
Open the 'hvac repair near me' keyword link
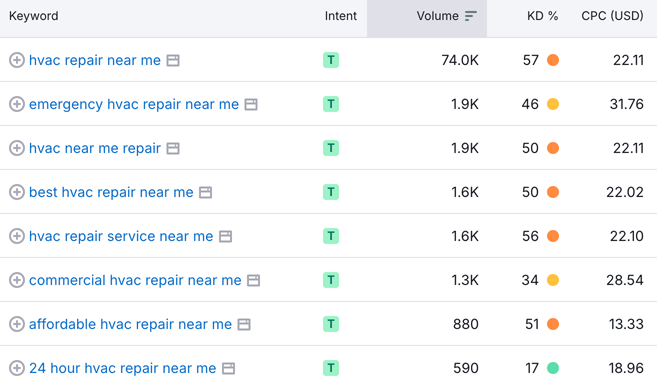[95, 60]
